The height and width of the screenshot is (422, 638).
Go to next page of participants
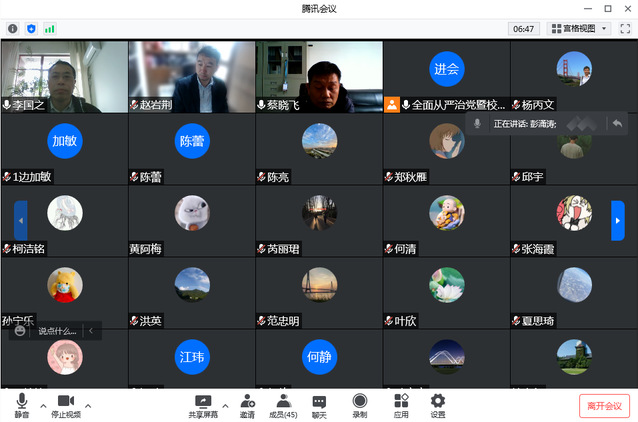[618, 220]
